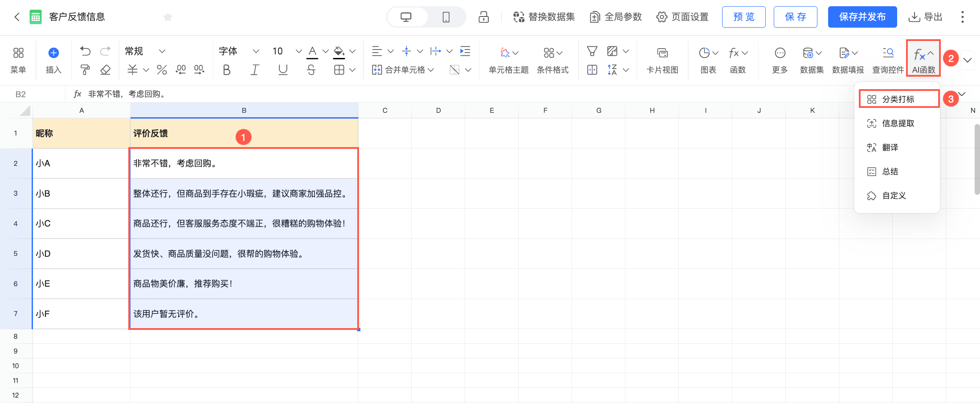Open the 查询控件 query control tool
Screen dimensions: 980x403
(x=888, y=60)
